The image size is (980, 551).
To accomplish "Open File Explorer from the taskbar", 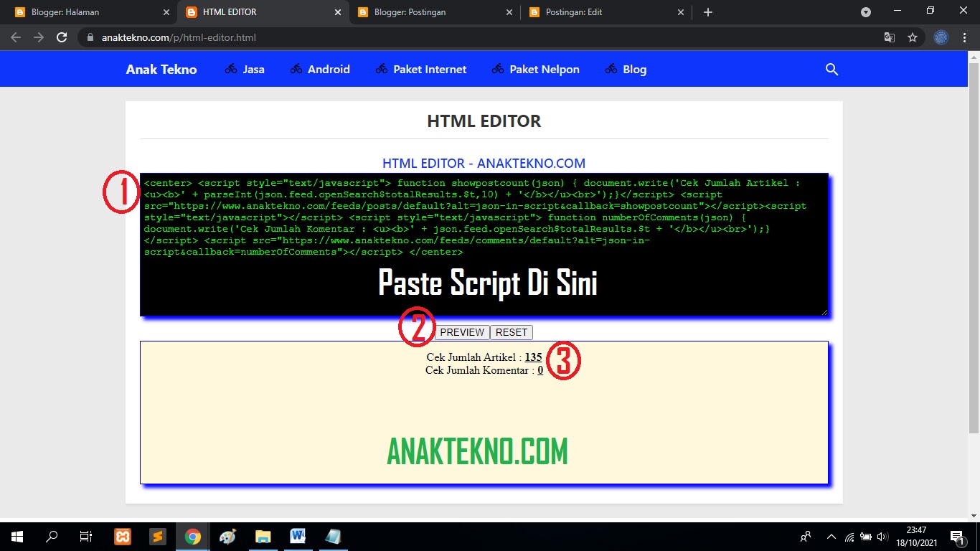I will coord(263,537).
